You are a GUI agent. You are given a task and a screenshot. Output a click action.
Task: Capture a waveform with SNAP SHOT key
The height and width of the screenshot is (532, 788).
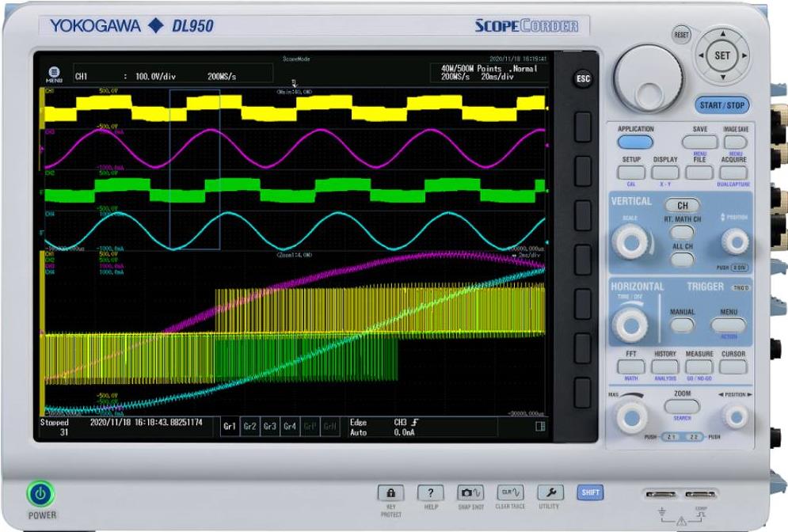(470, 493)
